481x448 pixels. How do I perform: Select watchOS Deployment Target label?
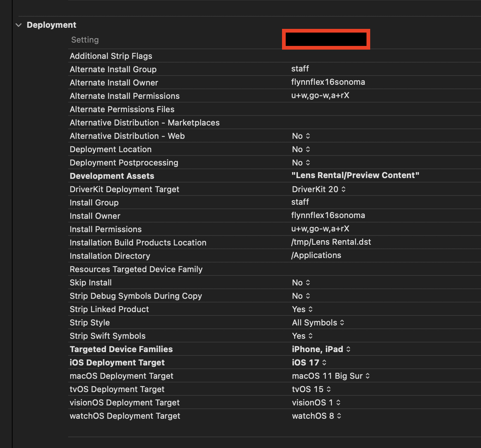(x=125, y=416)
